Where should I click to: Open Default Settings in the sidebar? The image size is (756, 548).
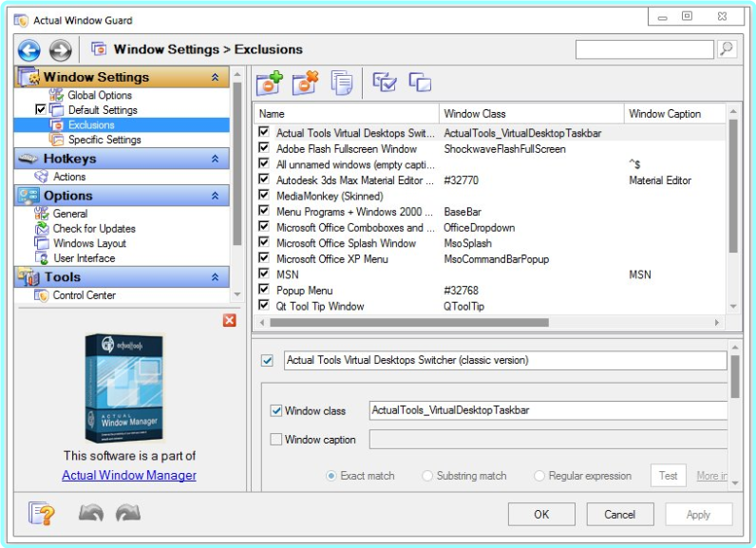pos(103,110)
